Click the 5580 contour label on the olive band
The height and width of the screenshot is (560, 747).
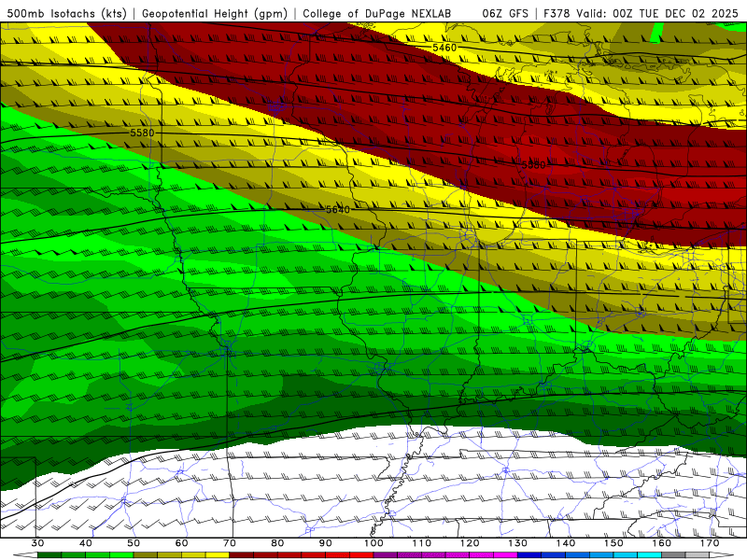(142, 133)
